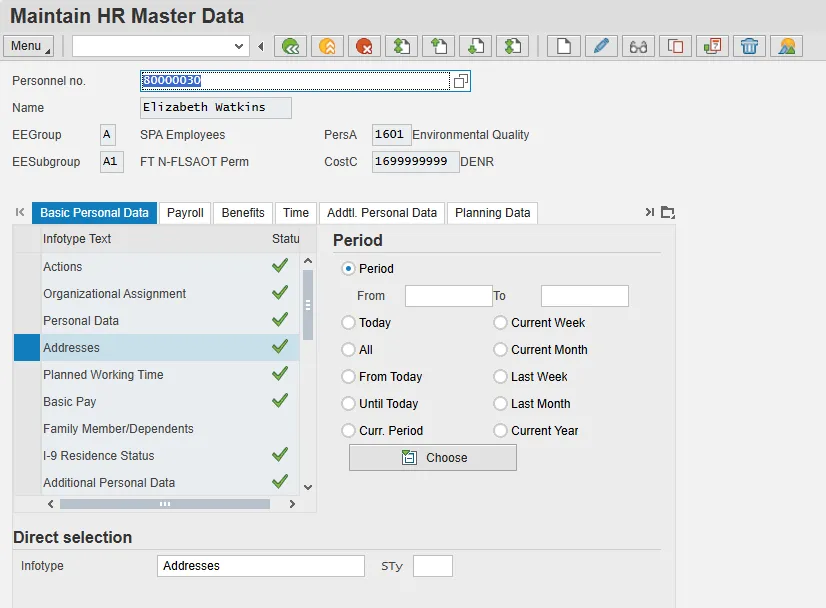
Task: Expand the tab list icon at right
Action: coord(668,212)
